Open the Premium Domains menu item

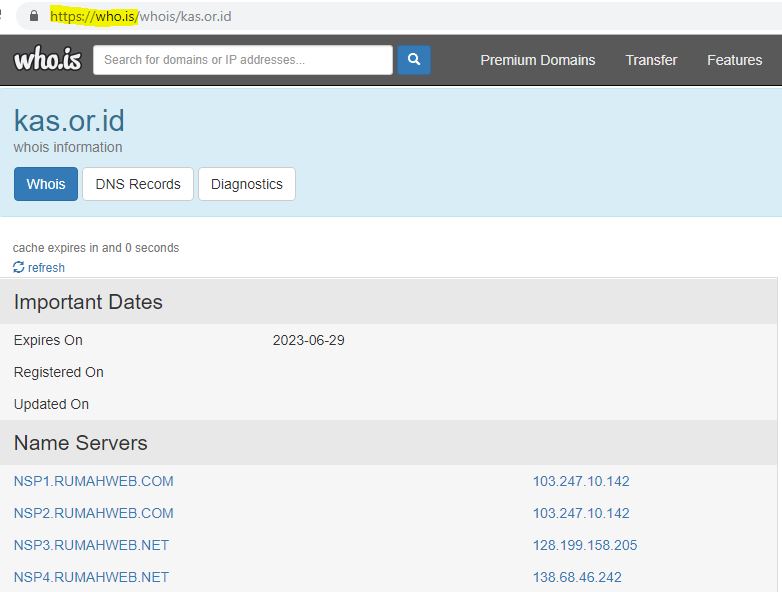[537, 60]
